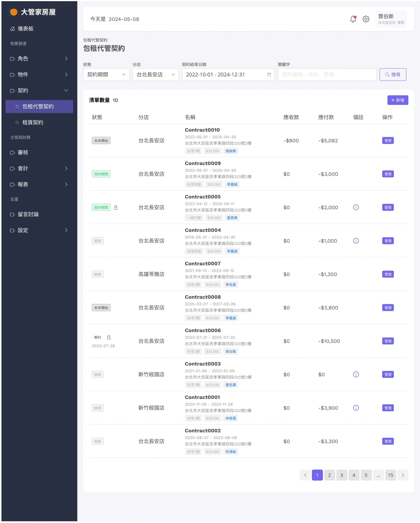
Task: Click the info note icon for Contract0001
Action: (x=356, y=408)
